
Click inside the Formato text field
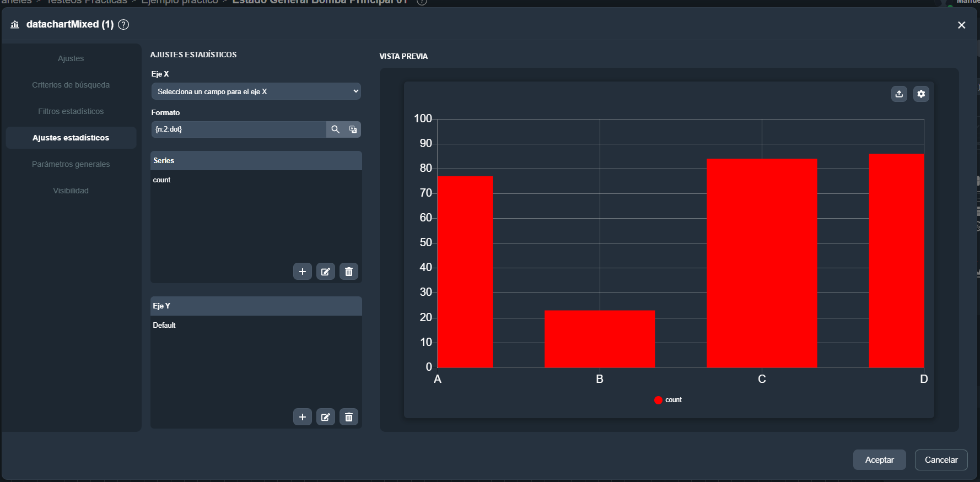[238, 129]
